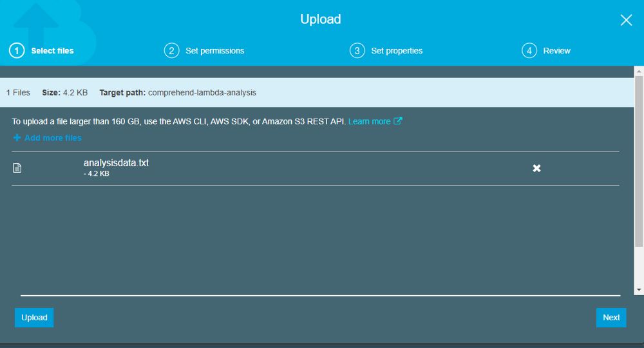Close the Upload dialog with the X icon
644x348 pixels.
(x=626, y=20)
